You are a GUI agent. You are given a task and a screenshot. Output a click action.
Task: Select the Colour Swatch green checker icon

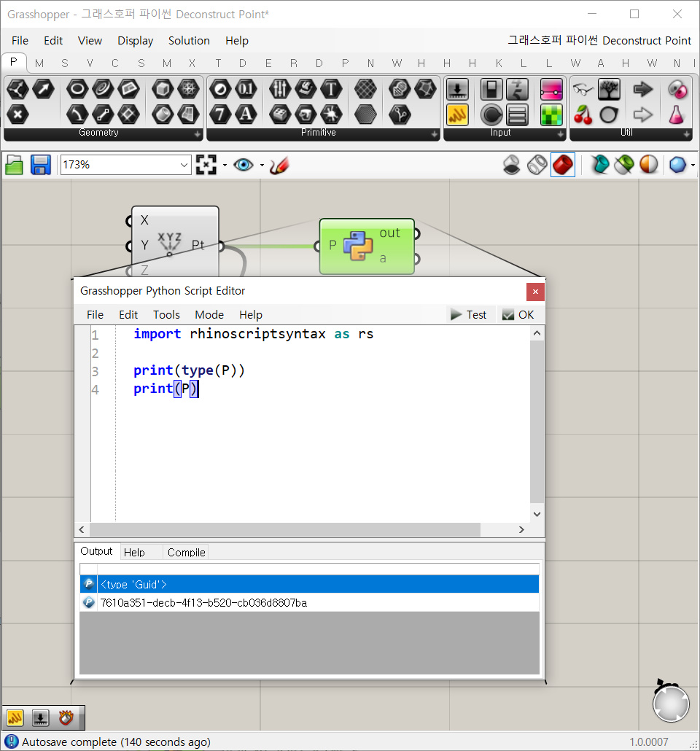(551, 115)
